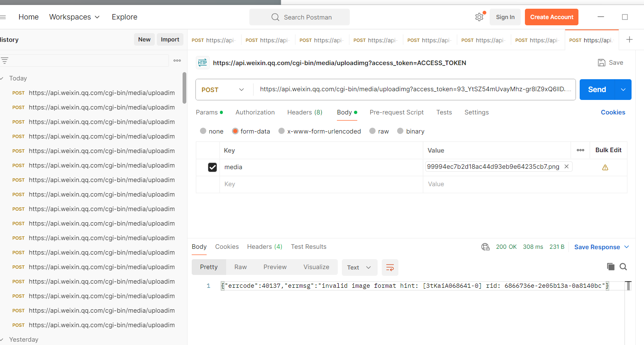Viewport: 644px width, 345px height.
Task: Select the none body type
Action: (x=203, y=131)
